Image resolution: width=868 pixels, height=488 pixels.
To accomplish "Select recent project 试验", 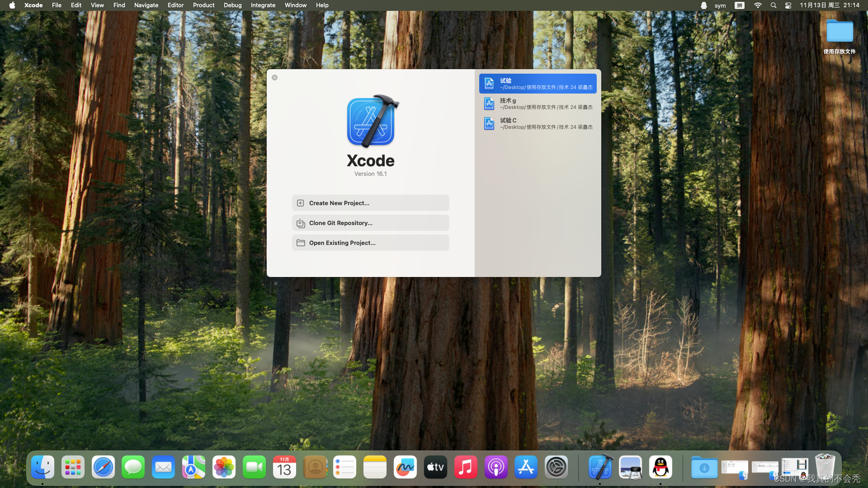I will 538,84.
